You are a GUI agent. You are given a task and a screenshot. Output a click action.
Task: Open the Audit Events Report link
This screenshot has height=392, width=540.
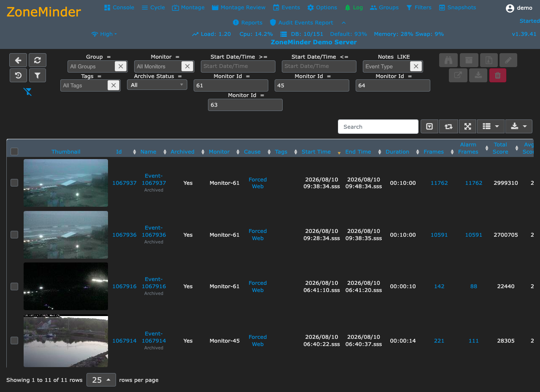click(x=301, y=23)
